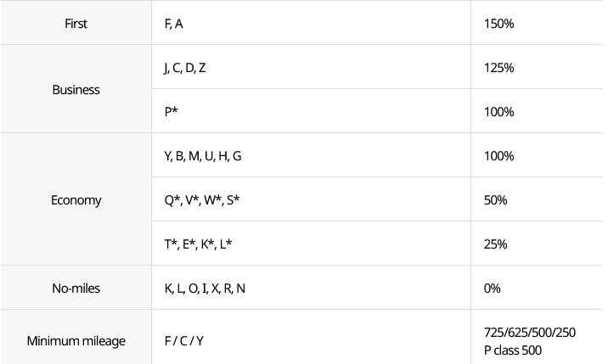Viewport: 608px width, 364px height.
Task: Select the No-miles row header
Action: pos(76,288)
